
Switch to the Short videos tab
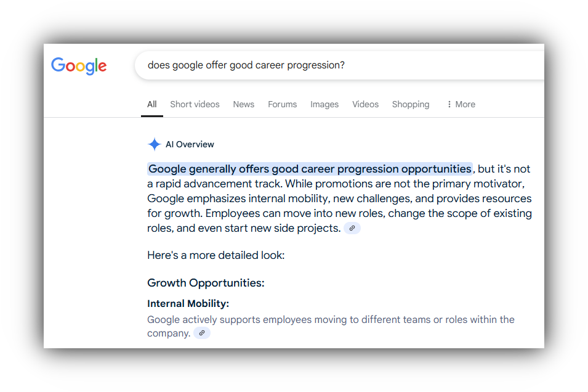(x=195, y=104)
